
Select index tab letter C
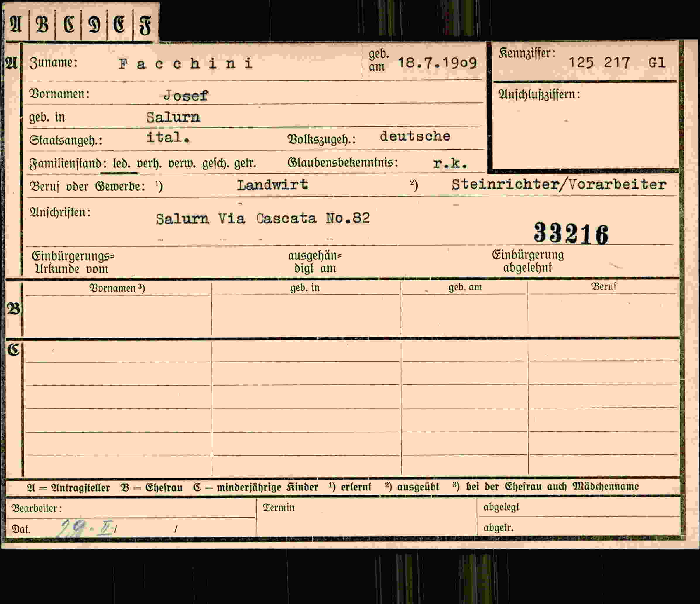(69, 25)
